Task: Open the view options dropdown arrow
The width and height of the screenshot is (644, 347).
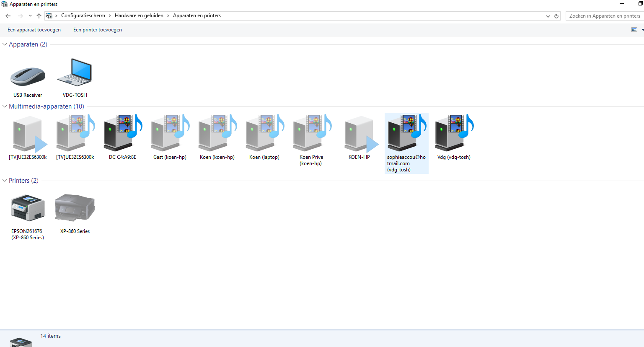Action: point(642,30)
